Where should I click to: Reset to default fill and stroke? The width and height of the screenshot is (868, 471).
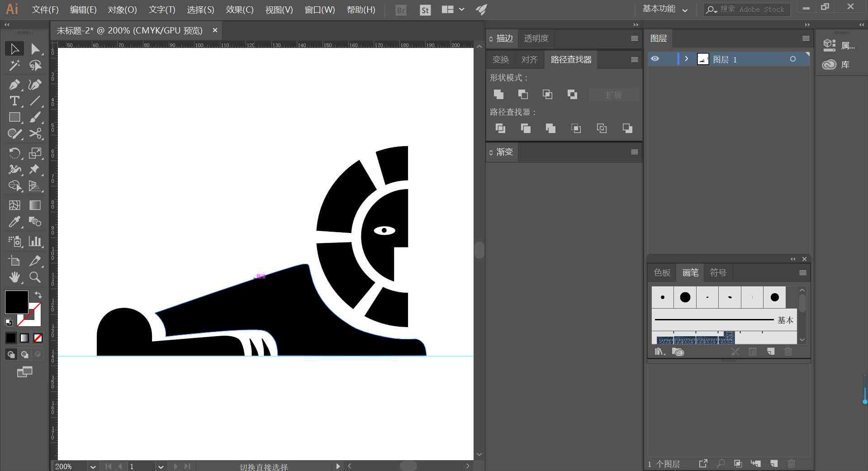click(8, 322)
